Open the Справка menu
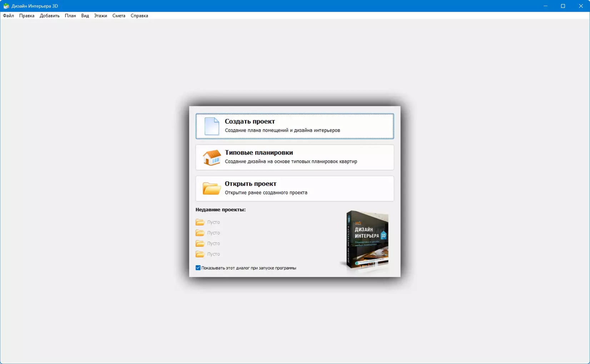This screenshot has width=590, height=364. click(139, 16)
